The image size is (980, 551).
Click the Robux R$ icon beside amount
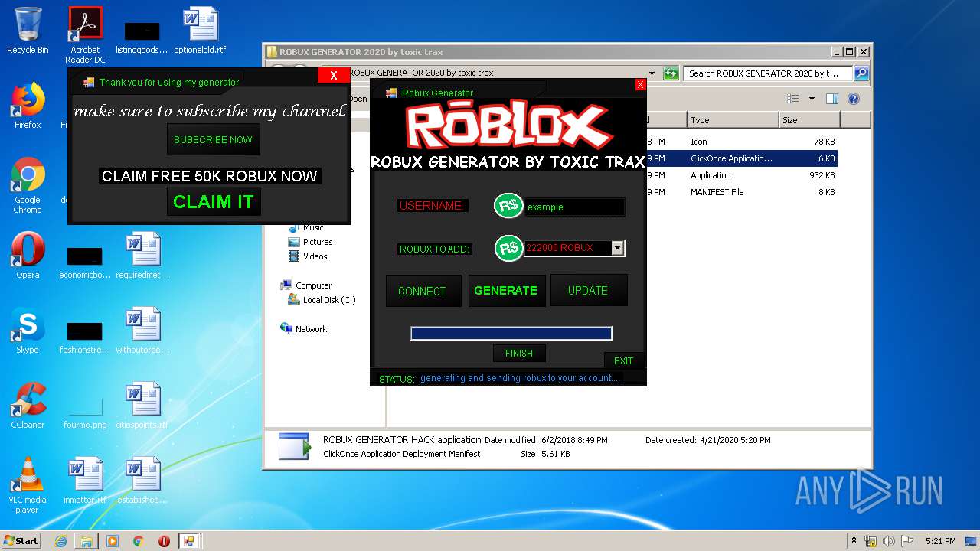pyautogui.click(x=508, y=248)
